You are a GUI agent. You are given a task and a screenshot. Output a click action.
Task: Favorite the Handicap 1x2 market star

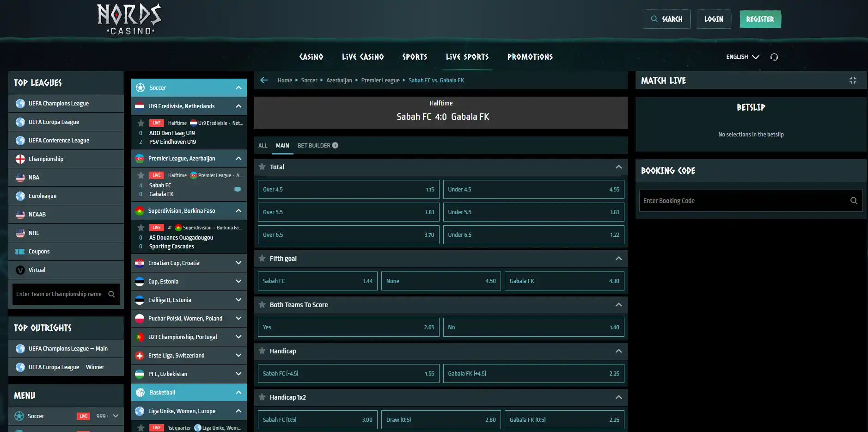tap(262, 397)
